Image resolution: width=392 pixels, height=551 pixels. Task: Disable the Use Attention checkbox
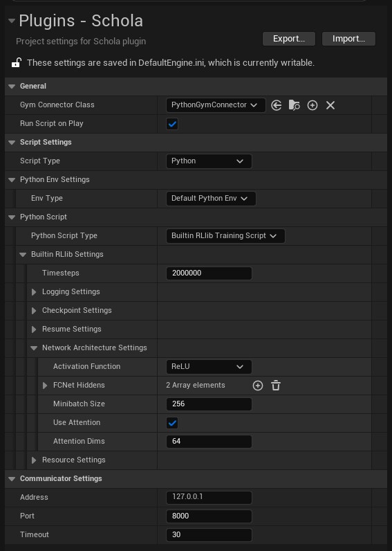(x=172, y=423)
